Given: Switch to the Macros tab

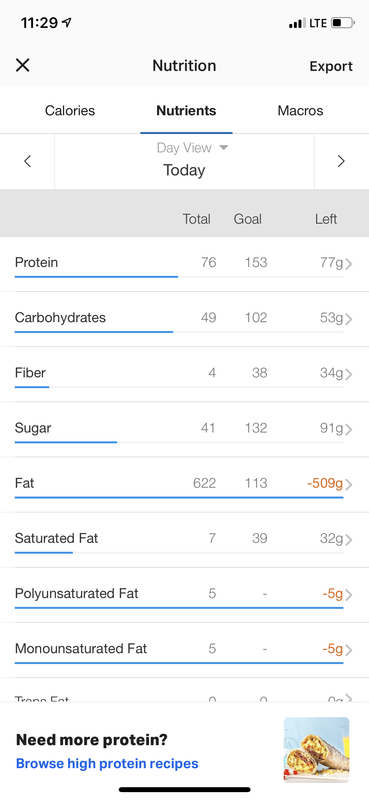Looking at the screenshot, I should [300, 111].
